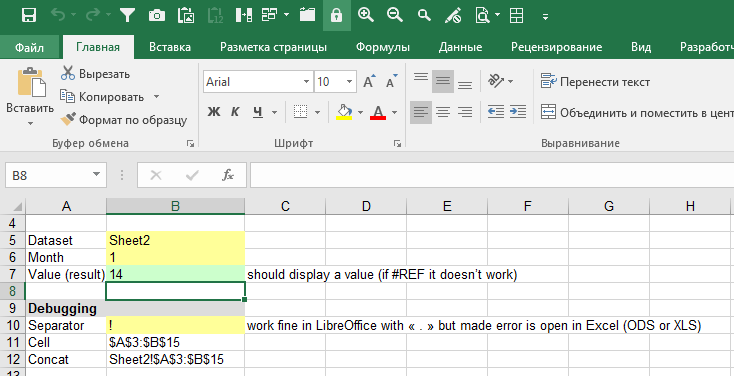
Task: Click the Print Preview page icon
Action: coord(483,15)
